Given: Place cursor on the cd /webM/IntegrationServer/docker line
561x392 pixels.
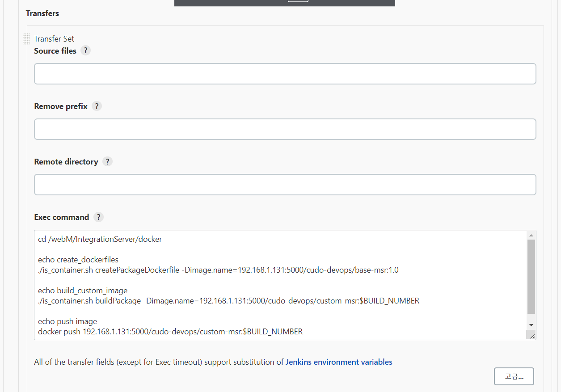Looking at the screenshot, I should click(x=100, y=239).
